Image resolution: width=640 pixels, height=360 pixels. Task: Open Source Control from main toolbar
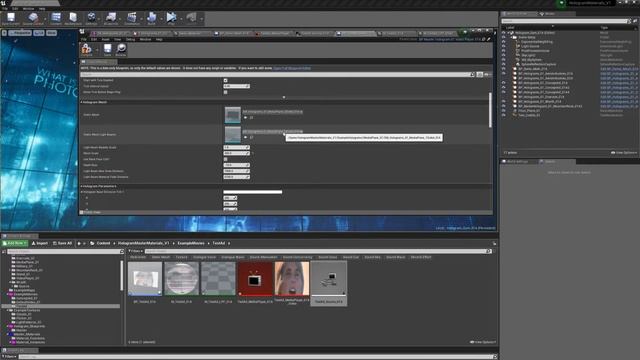point(33,18)
